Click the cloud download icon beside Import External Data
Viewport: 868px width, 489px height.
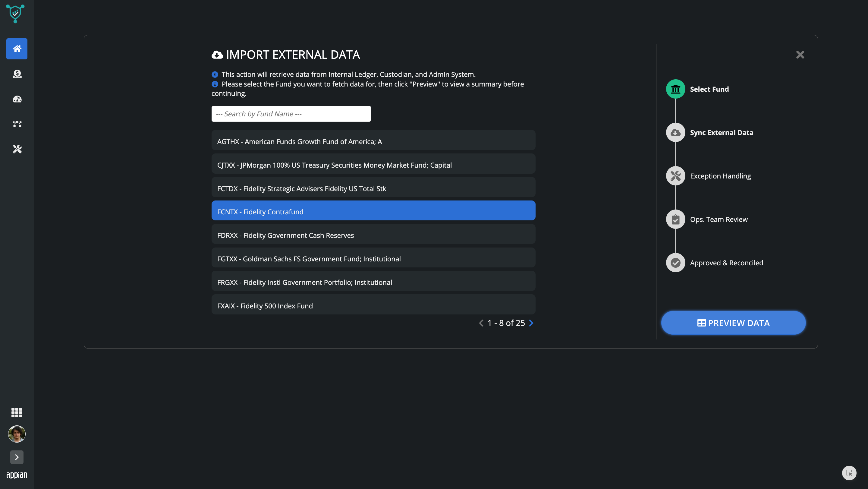pos(217,55)
